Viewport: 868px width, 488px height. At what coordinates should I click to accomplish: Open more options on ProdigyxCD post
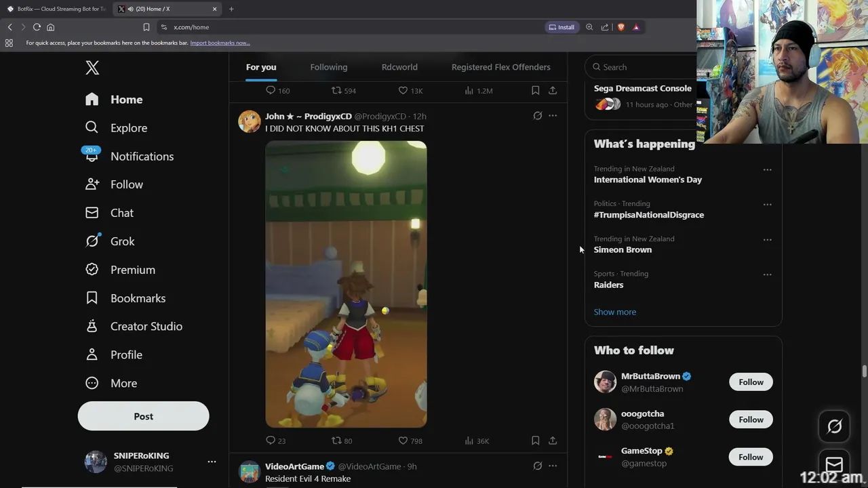[x=553, y=116]
